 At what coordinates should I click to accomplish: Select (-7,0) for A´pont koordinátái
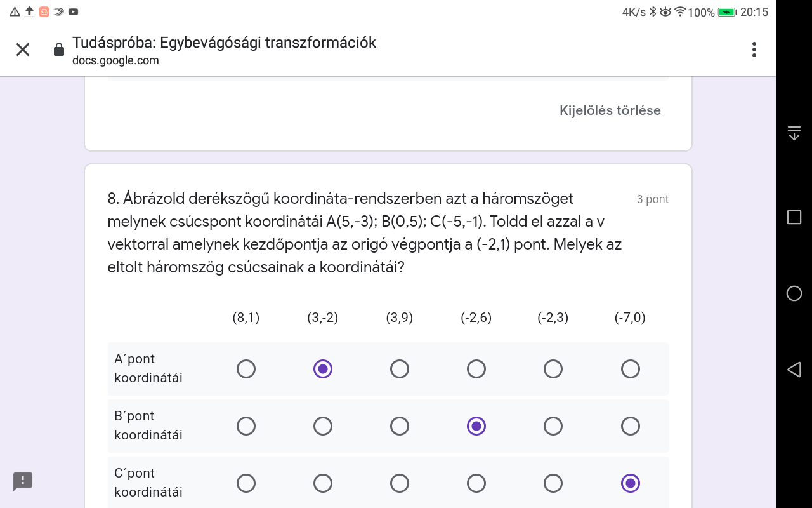630,369
